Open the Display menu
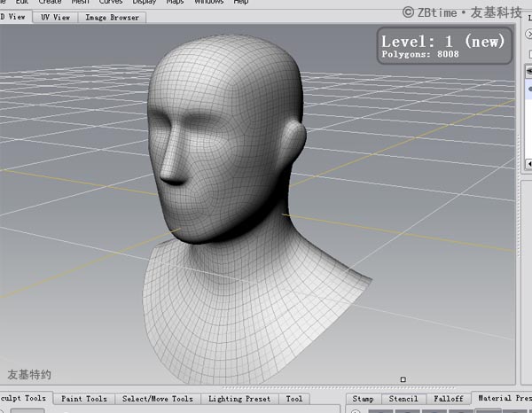The width and height of the screenshot is (532, 413). pyautogui.click(x=145, y=2)
